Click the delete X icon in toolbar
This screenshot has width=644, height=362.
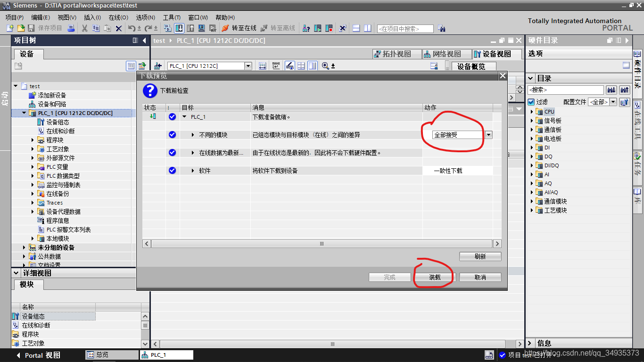tap(118, 28)
